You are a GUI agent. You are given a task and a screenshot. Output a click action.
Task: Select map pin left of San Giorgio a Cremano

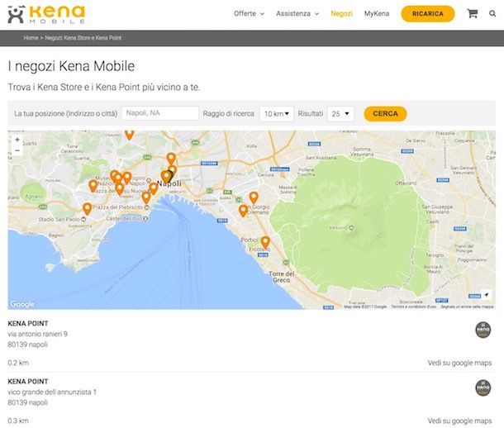[x=243, y=211]
